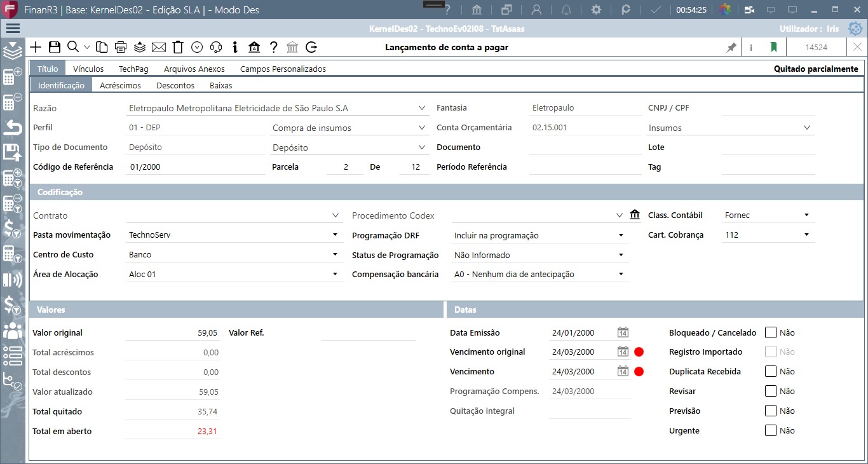
Task: Delete the record with the trash icon
Action: pos(178,47)
